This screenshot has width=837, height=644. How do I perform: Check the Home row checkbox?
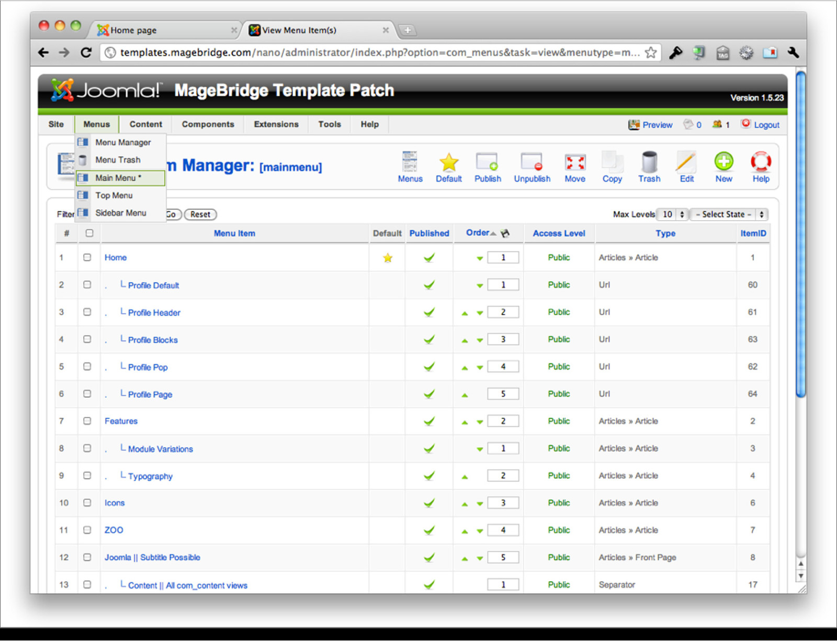click(x=87, y=257)
